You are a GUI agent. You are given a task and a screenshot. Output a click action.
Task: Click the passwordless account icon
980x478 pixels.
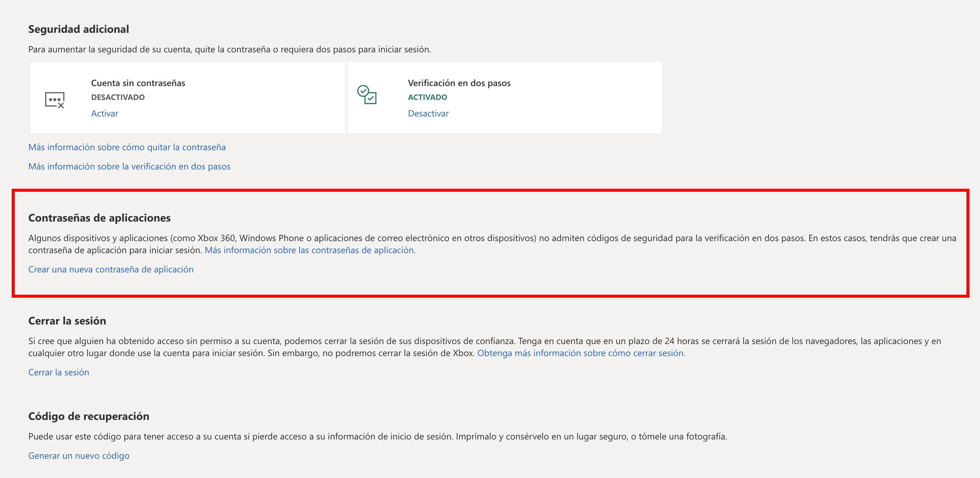coord(55,100)
